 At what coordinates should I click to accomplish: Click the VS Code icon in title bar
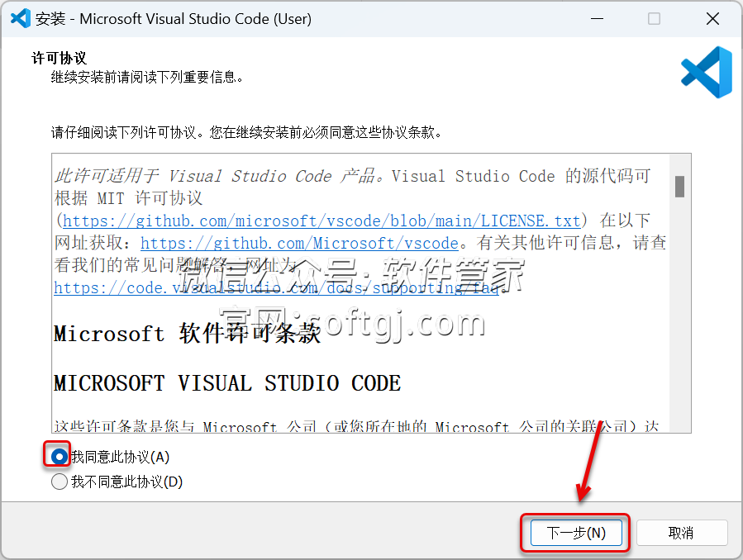pyautogui.click(x=21, y=18)
